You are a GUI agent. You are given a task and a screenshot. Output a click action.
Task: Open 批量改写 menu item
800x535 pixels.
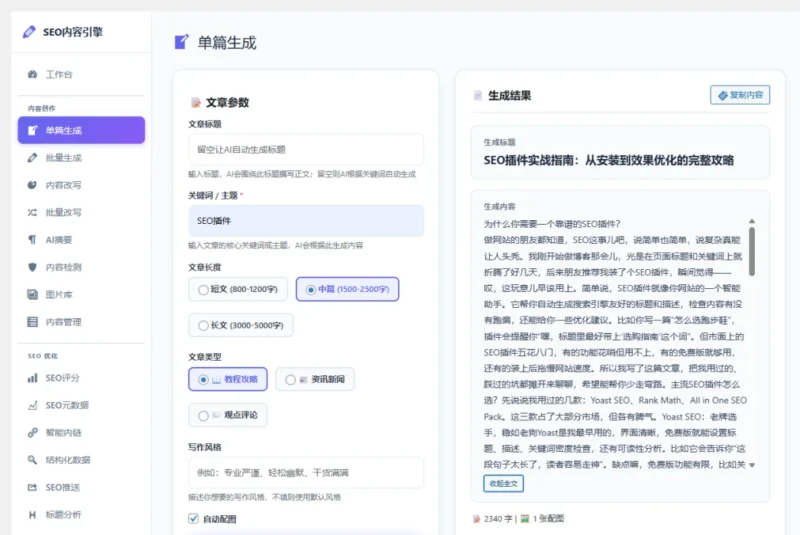[x=81, y=212]
